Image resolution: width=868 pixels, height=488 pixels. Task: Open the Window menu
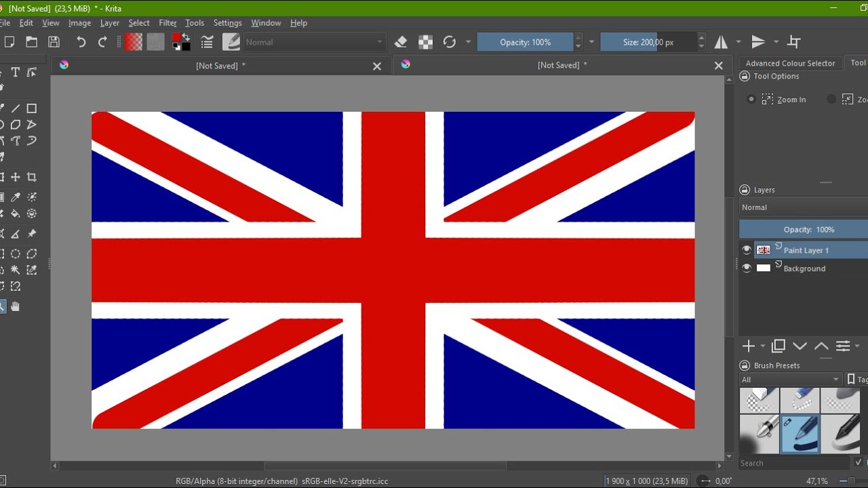(x=266, y=23)
